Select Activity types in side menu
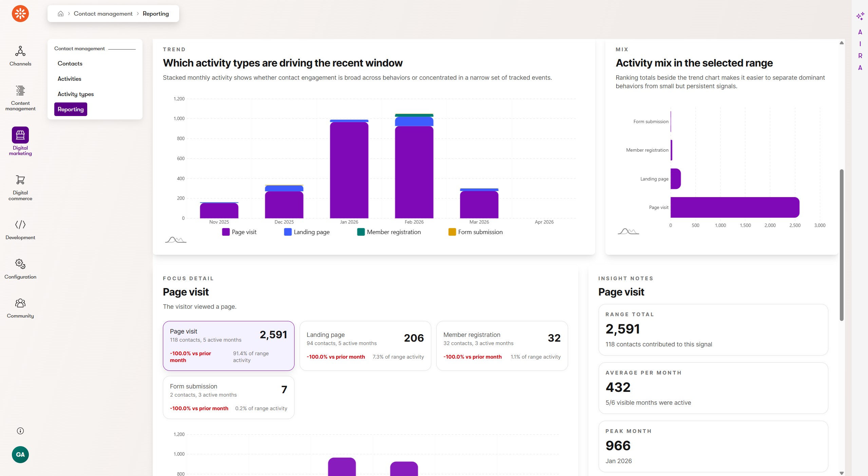The height and width of the screenshot is (476, 868). [x=76, y=94]
